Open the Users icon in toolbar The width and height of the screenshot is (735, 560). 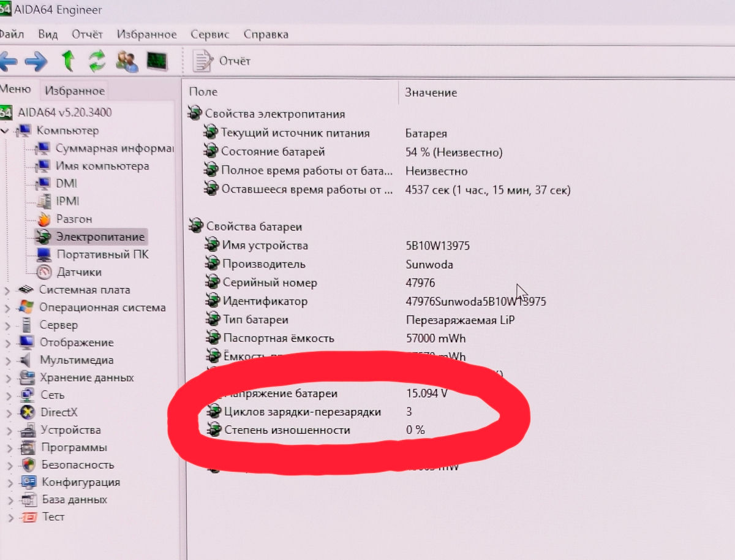tap(127, 61)
